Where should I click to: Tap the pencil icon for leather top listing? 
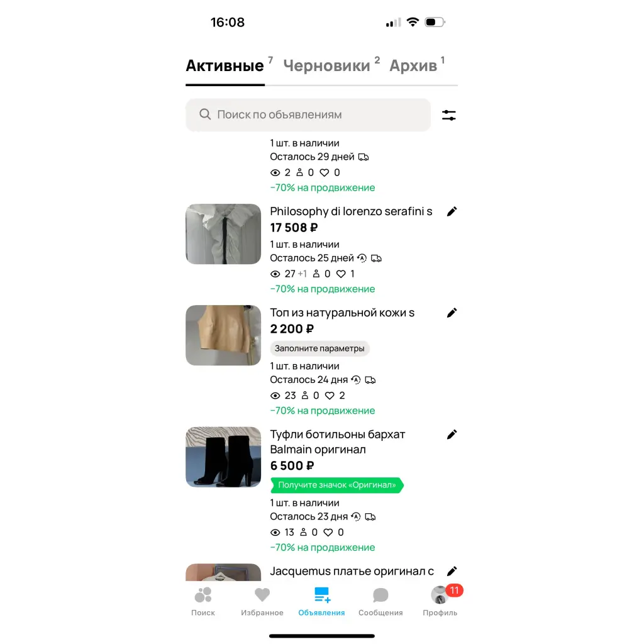[452, 313]
